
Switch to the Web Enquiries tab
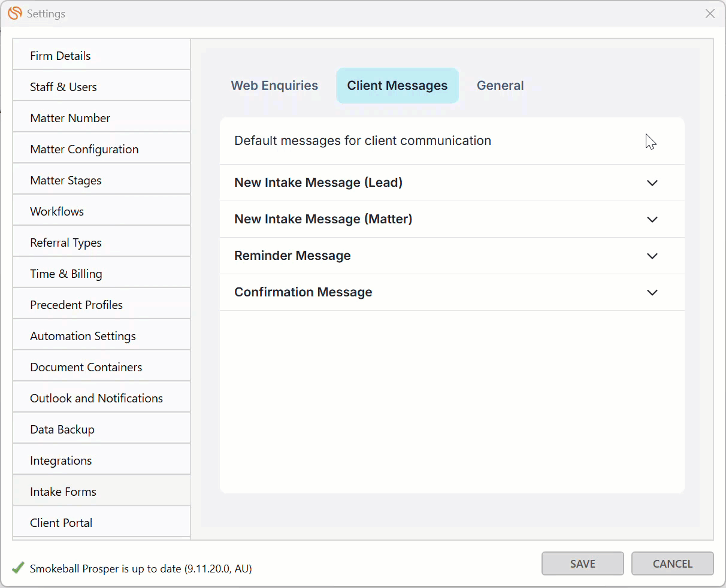coord(274,86)
